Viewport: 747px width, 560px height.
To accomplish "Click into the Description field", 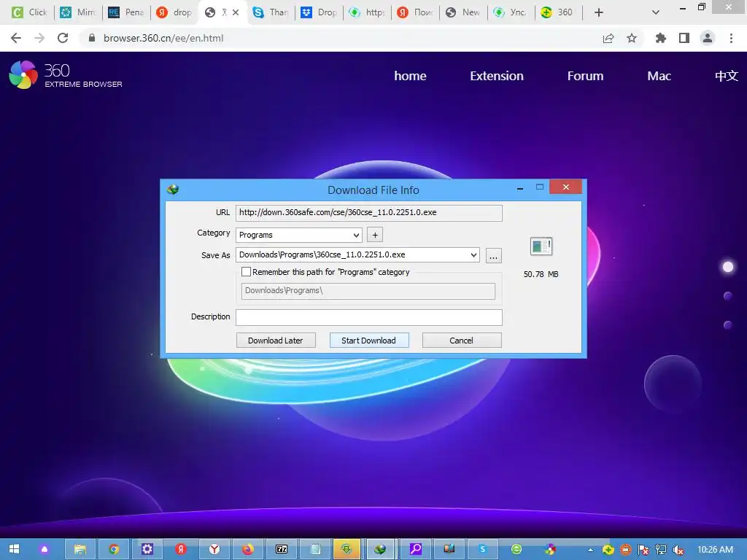I will 368,317.
